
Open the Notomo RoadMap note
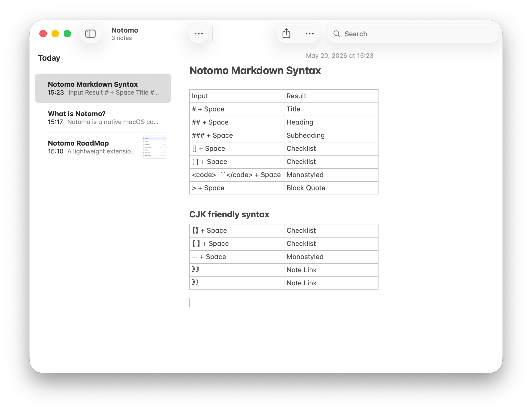[x=103, y=147]
